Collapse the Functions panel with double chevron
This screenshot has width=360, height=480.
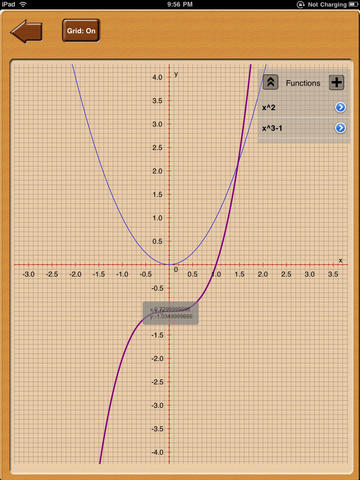tap(271, 82)
